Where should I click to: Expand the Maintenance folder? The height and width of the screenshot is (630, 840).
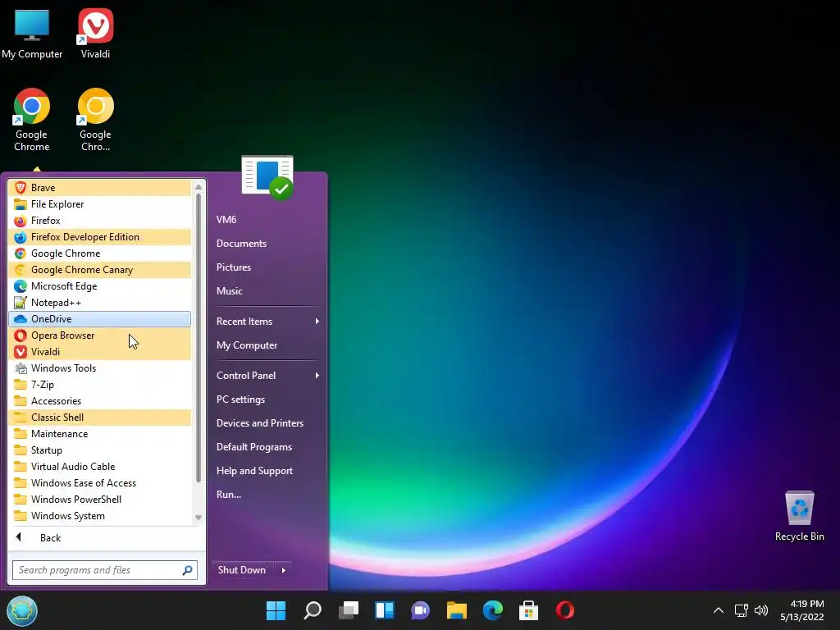coord(99,434)
